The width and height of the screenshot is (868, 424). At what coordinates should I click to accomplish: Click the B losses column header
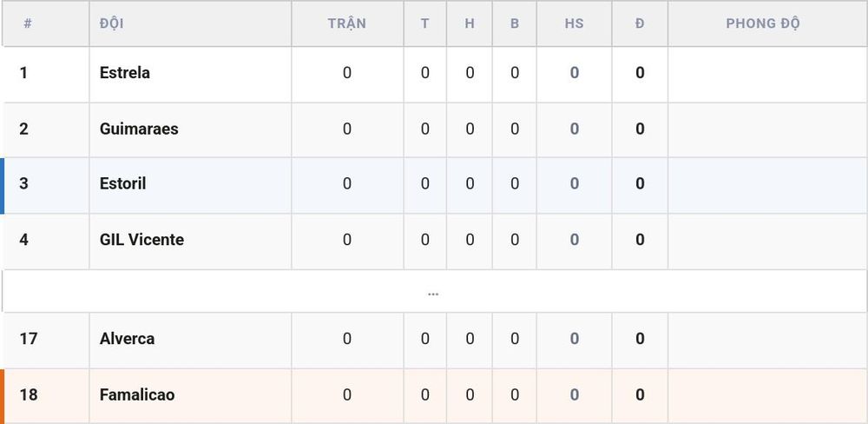tap(514, 23)
